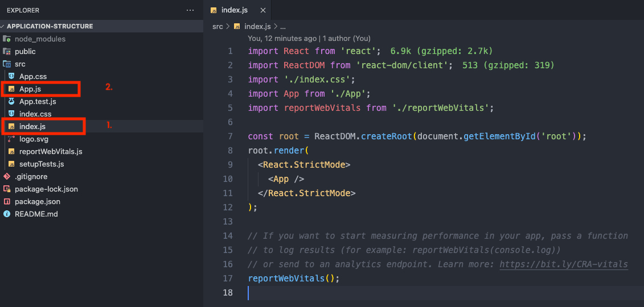The height and width of the screenshot is (307, 644).
Task: Click line number 7 in the gutter
Action: pos(230,136)
